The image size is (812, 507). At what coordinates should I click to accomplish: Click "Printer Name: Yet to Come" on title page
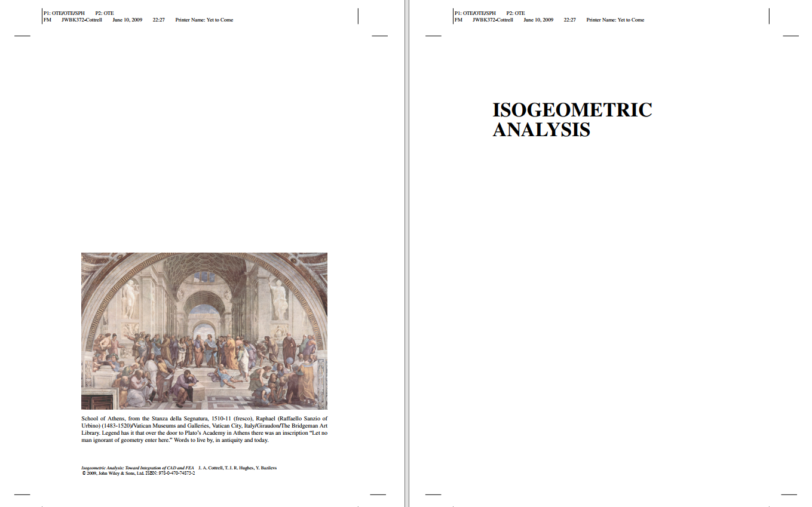click(615, 20)
